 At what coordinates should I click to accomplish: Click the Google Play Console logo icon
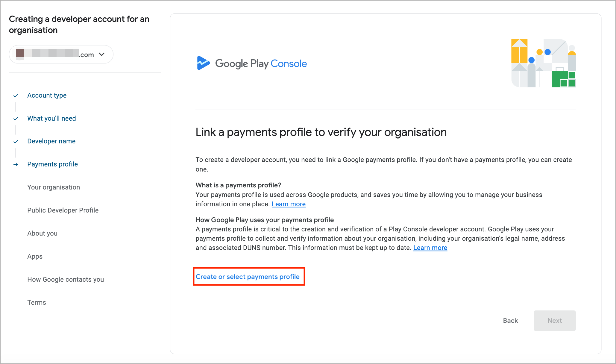[203, 63]
